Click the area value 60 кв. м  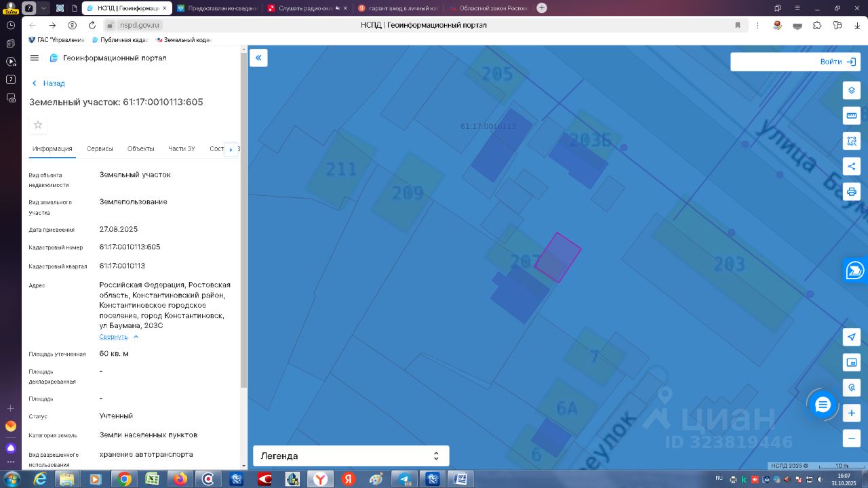[x=114, y=354]
